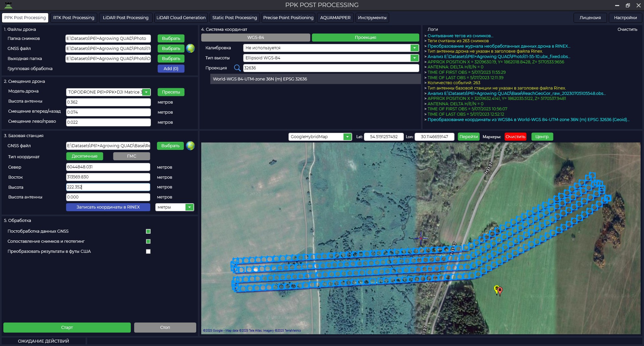Open Precise Point Positioning tab
The width and height of the screenshot is (644, 346).
click(x=288, y=18)
